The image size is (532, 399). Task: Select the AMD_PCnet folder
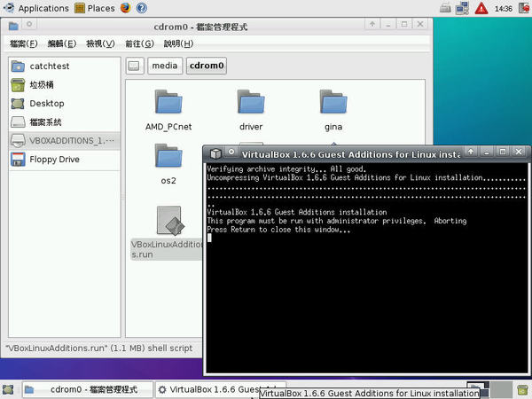click(168, 110)
